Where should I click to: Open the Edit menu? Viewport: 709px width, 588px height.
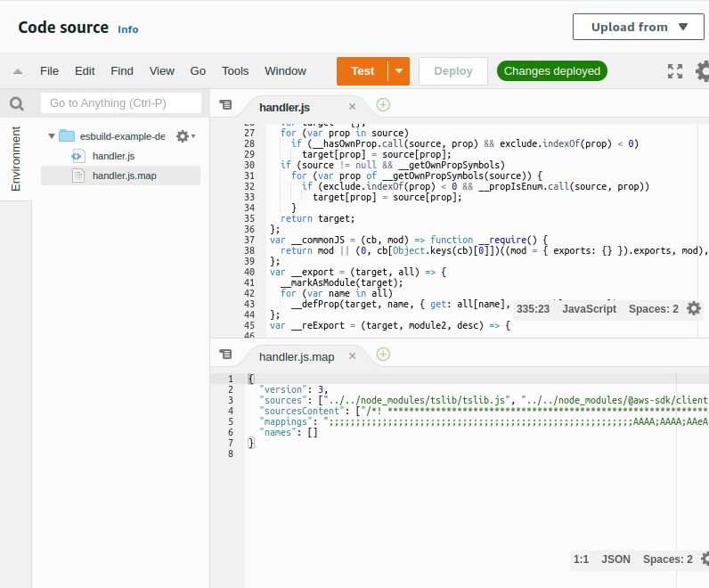tap(85, 71)
